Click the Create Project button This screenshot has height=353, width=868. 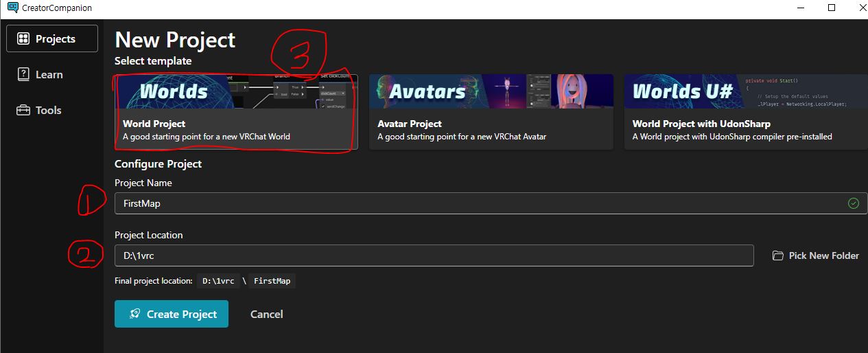click(172, 314)
